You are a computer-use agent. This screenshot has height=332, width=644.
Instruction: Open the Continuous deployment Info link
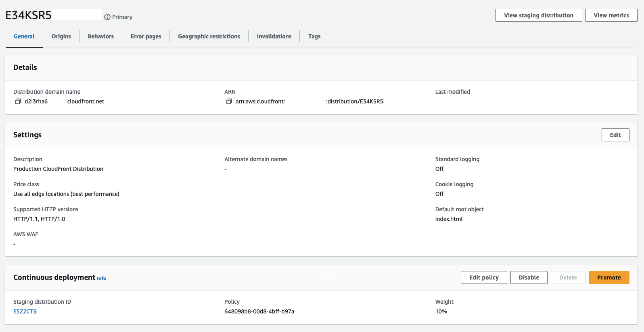102,278
